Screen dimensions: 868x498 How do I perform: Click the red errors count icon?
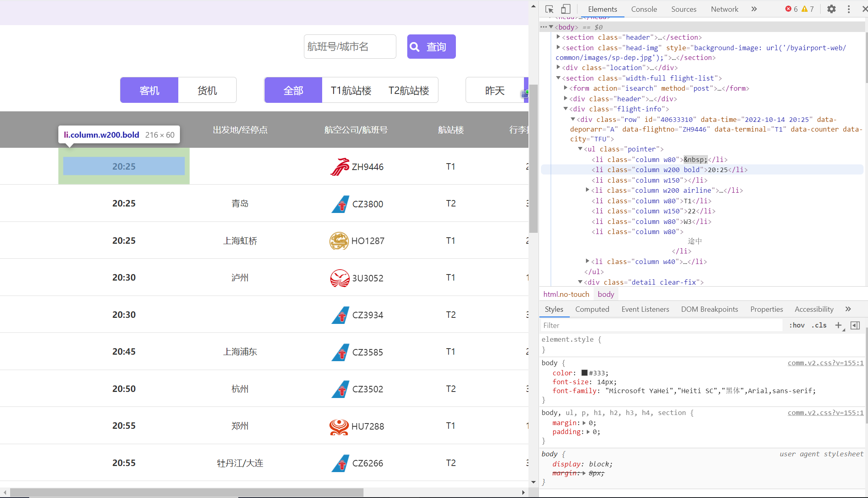(788, 9)
